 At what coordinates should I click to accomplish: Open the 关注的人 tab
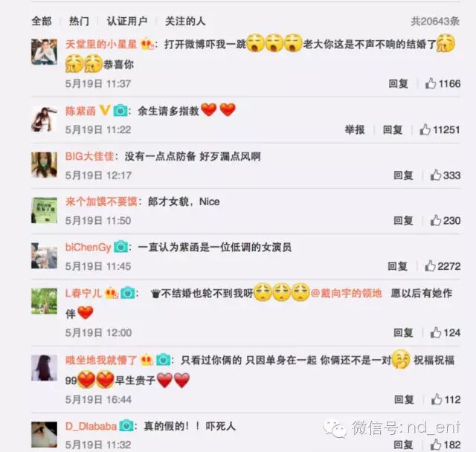pyautogui.click(x=185, y=22)
